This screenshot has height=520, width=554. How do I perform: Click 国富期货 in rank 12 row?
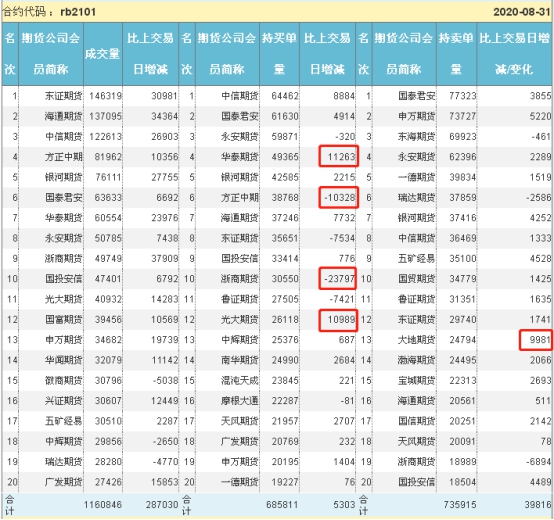point(64,320)
